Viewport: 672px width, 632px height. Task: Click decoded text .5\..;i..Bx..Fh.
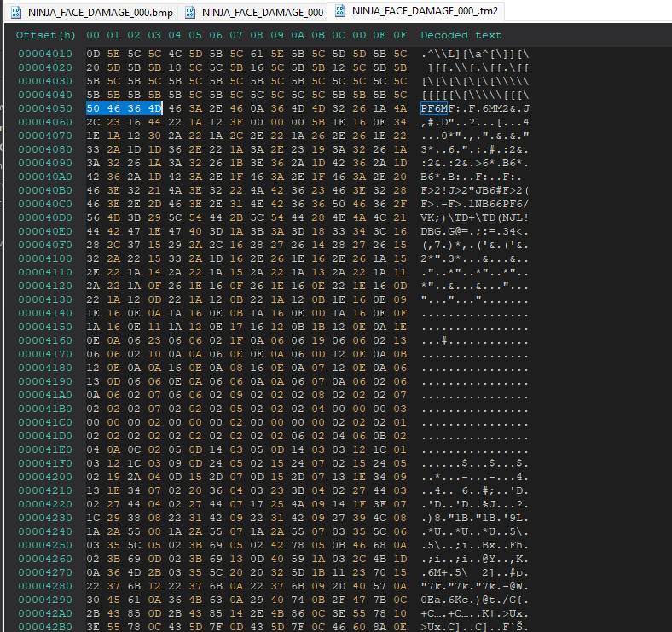[475, 545]
